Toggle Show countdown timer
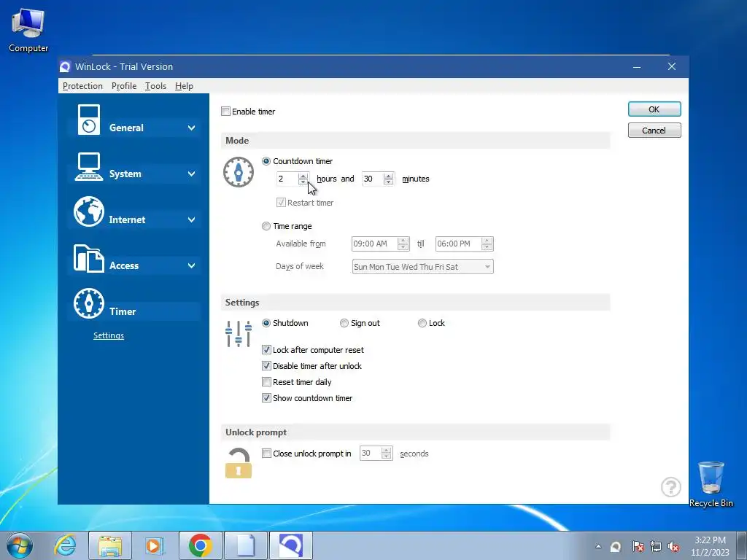Screen dimensions: 747x560 267,398
